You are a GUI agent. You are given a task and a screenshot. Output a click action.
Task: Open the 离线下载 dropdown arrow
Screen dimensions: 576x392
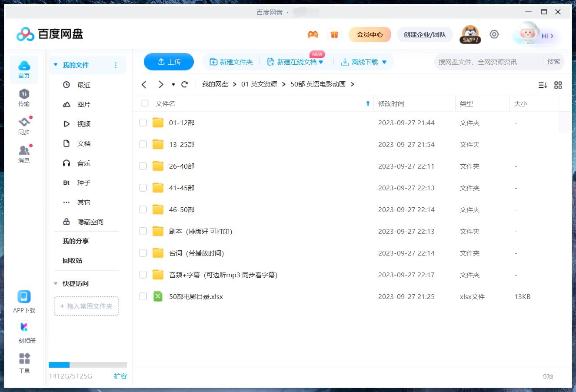pyautogui.click(x=384, y=62)
